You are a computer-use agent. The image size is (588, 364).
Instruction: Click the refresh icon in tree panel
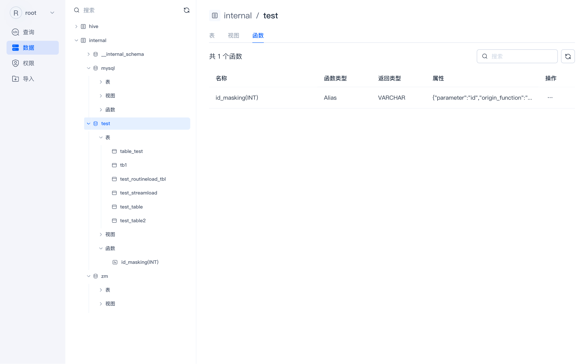[x=187, y=10]
